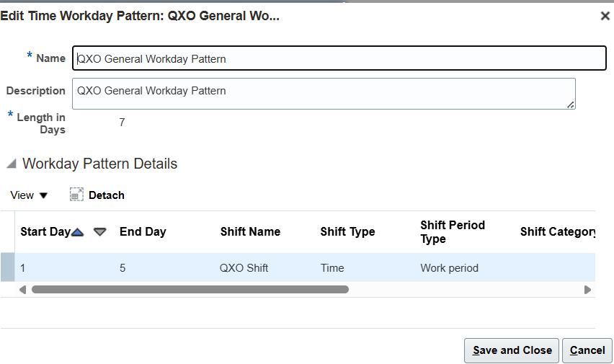Click Start Day cell value 1
614x364 pixels.
tap(23, 268)
